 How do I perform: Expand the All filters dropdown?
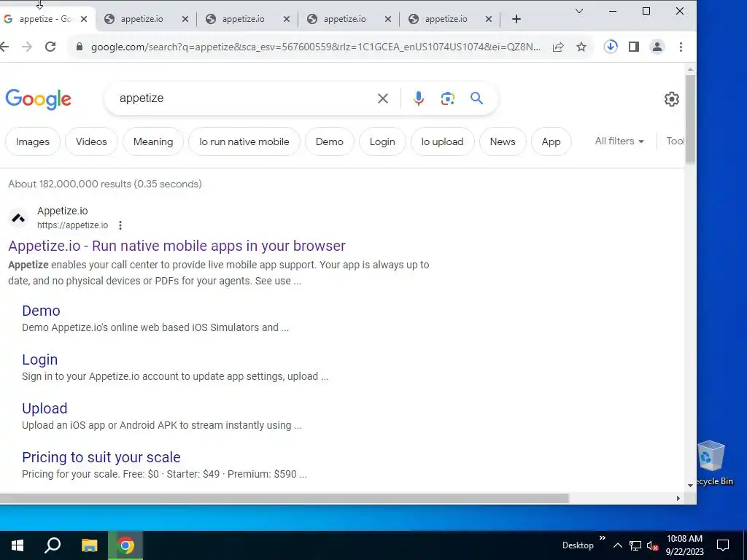pos(619,141)
